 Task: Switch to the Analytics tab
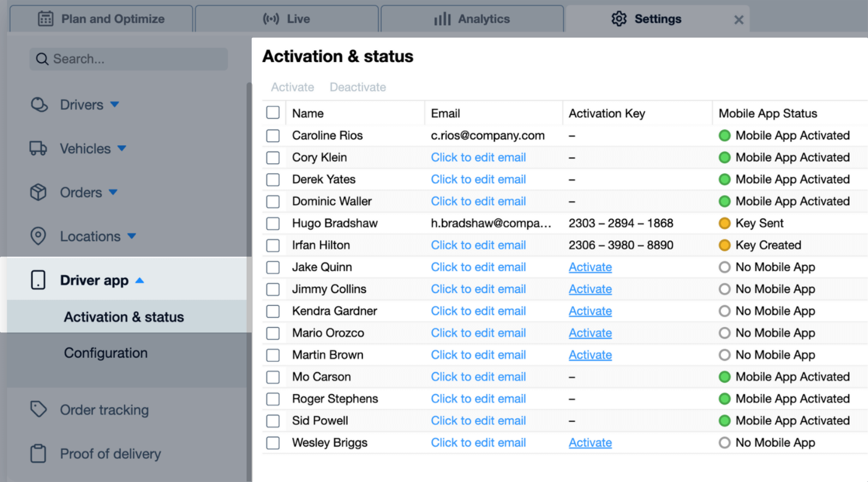(472, 19)
